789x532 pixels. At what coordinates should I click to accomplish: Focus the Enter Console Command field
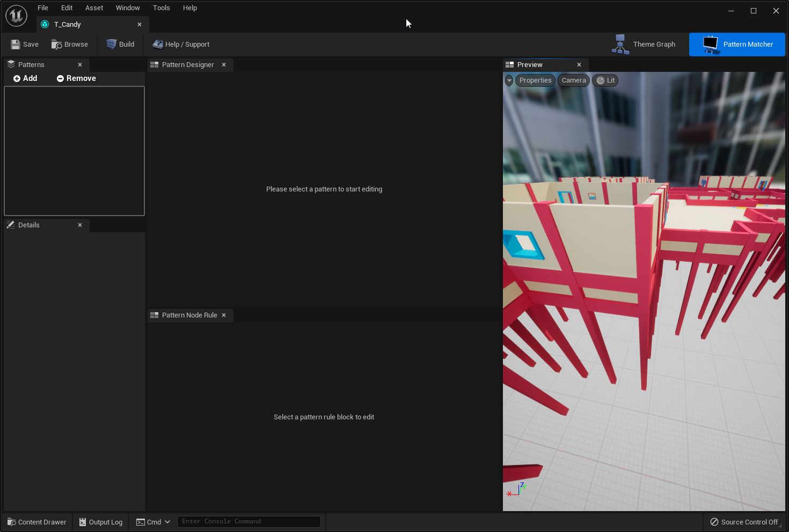tap(249, 521)
